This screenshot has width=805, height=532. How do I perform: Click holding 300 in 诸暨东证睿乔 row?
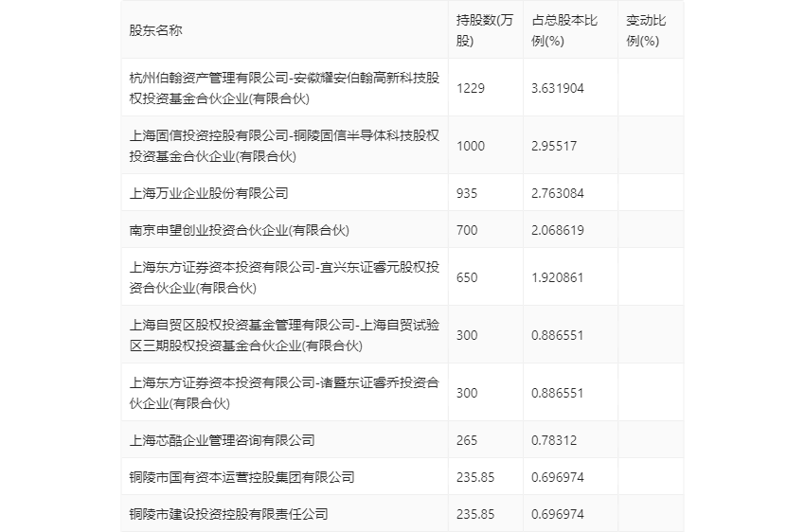[x=467, y=393]
